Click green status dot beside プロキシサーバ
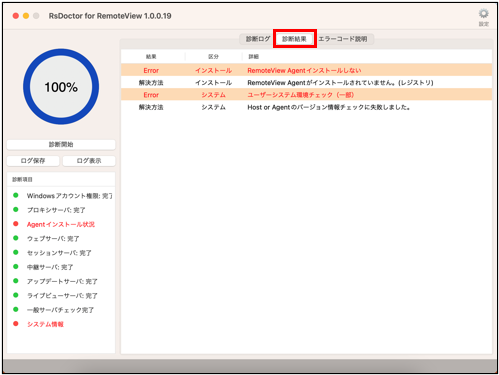The width and height of the screenshot is (499, 375). click(x=16, y=209)
